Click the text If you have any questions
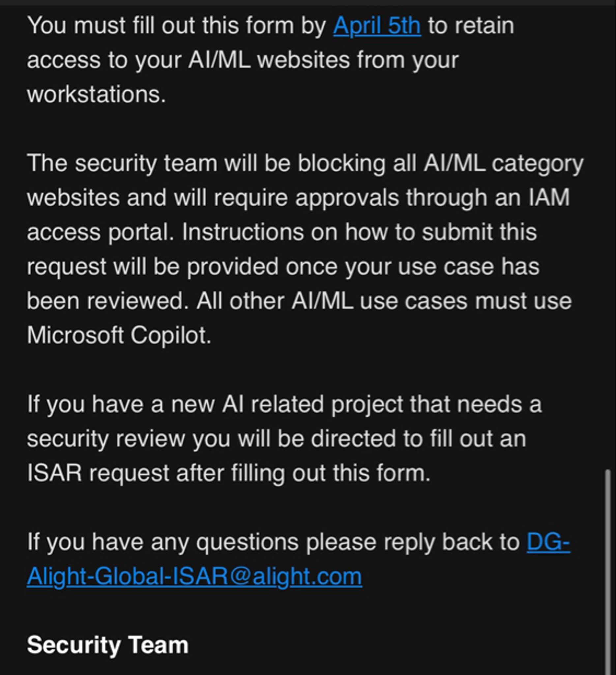 [x=163, y=543]
